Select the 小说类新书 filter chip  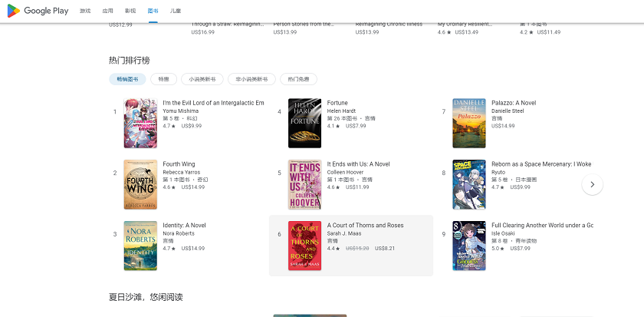pos(202,79)
